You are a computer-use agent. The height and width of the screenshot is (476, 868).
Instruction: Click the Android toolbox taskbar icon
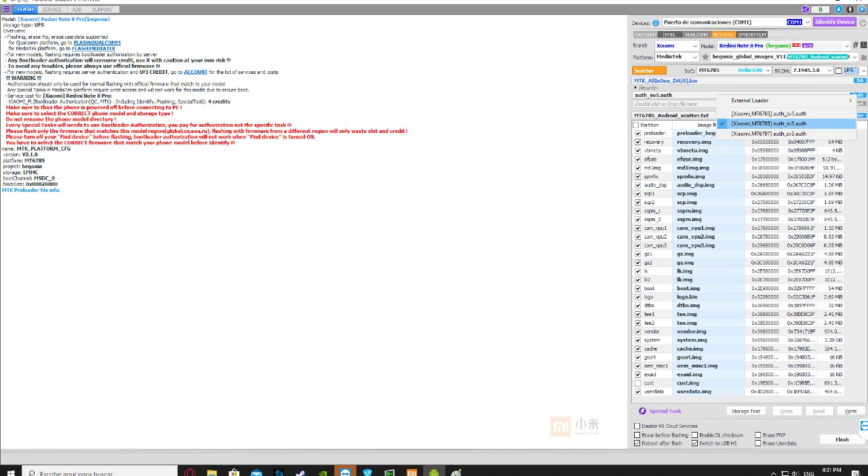tap(433, 473)
